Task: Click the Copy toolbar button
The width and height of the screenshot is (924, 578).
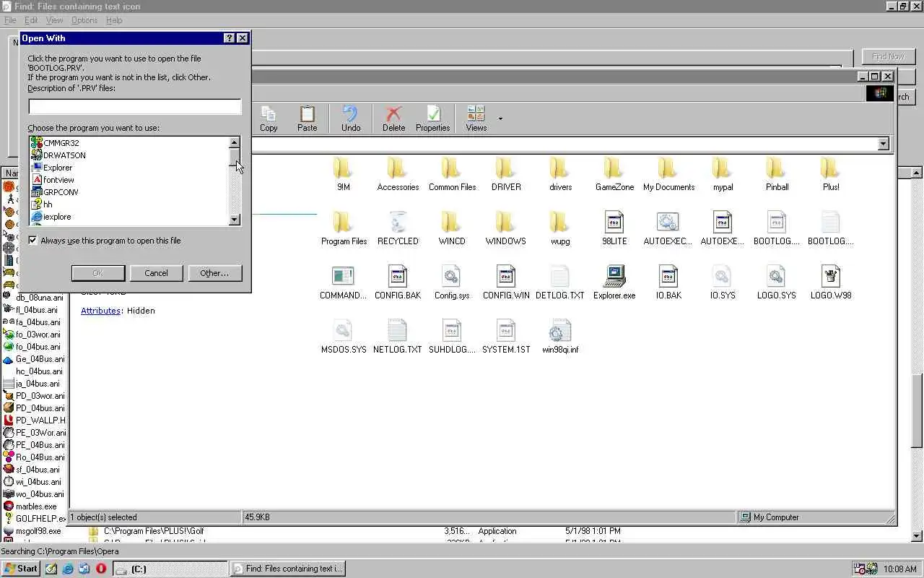Action: [x=269, y=118]
